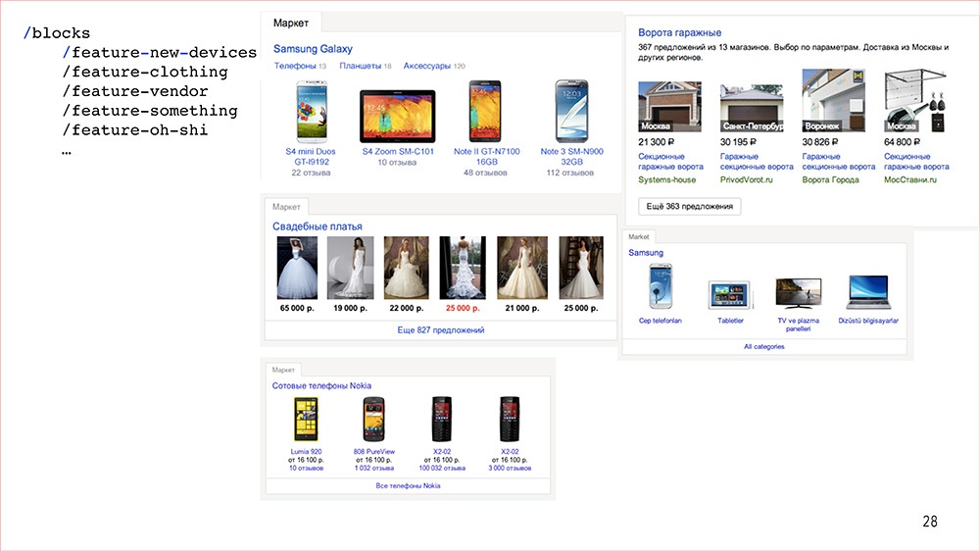Open the Samsung heading link in Market block
The height and width of the screenshot is (551, 980).
[646, 253]
